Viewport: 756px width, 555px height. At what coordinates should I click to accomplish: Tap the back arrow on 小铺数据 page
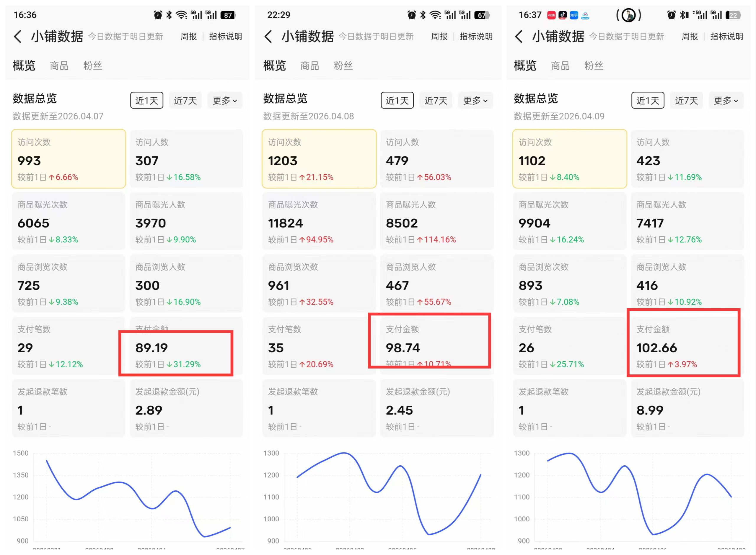tap(17, 36)
